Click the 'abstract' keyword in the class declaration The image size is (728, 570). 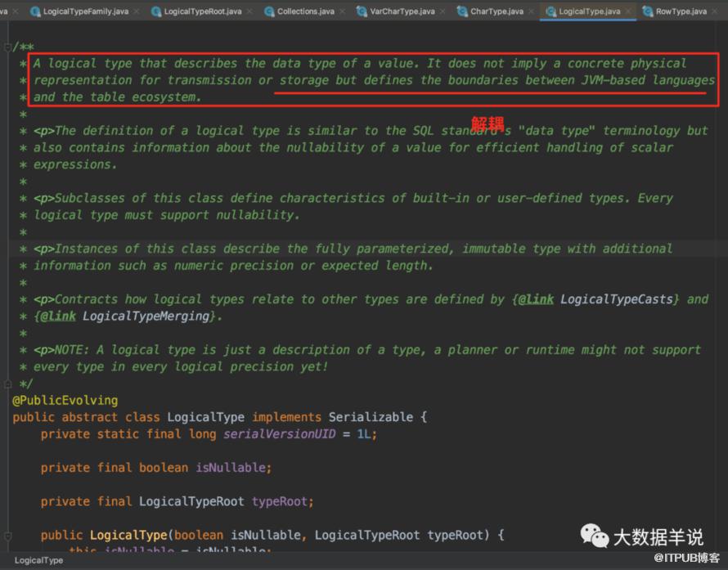click(90, 417)
